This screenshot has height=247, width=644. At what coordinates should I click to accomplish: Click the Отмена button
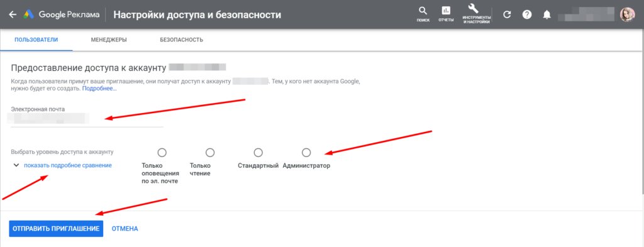tap(125, 229)
